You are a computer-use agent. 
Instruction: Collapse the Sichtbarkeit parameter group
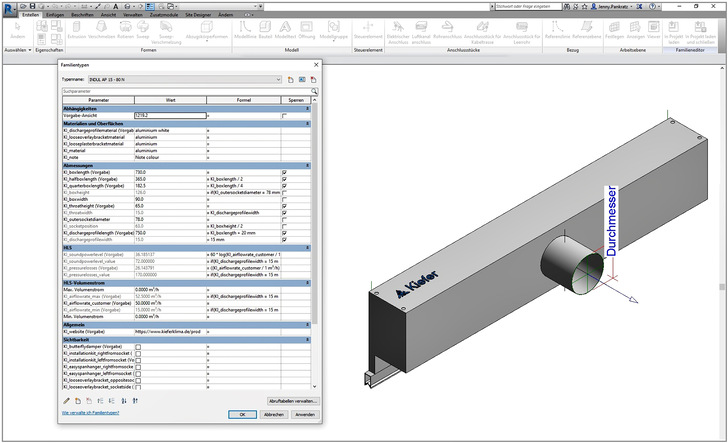(x=308, y=340)
